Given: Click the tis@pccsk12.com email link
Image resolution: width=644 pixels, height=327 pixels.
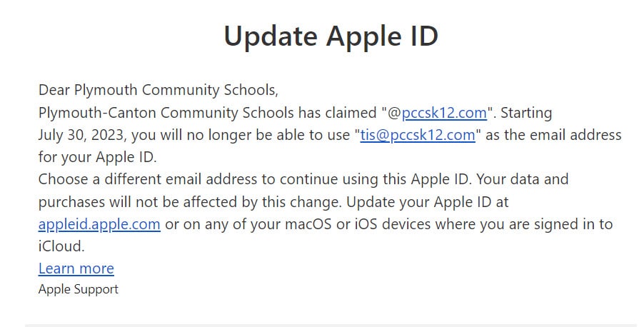Looking at the screenshot, I should point(418,135).
